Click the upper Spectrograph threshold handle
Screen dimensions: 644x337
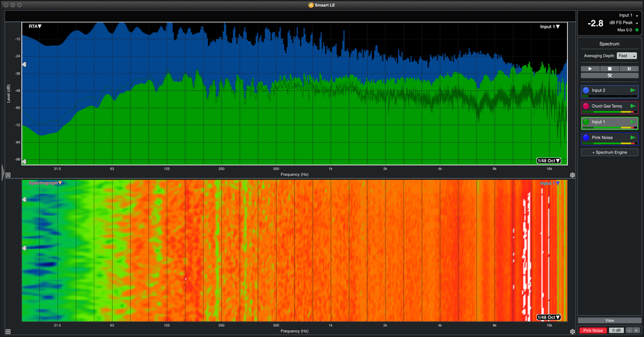24,199
